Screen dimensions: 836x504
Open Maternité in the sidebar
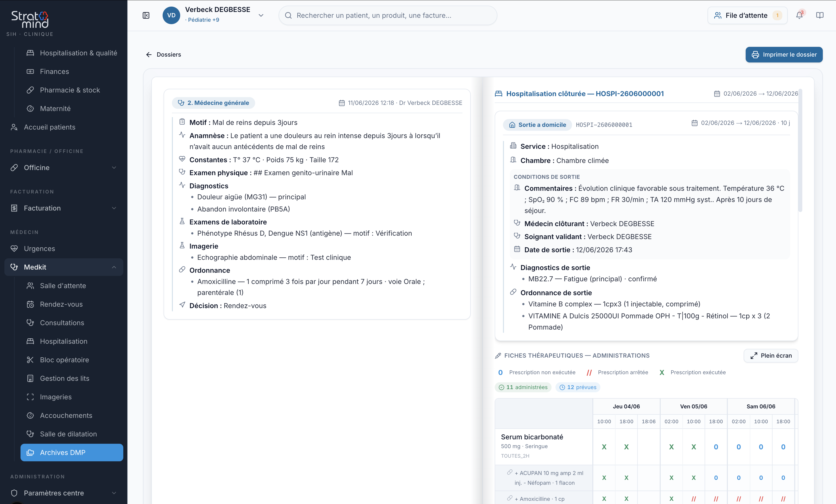coord(72,109)
